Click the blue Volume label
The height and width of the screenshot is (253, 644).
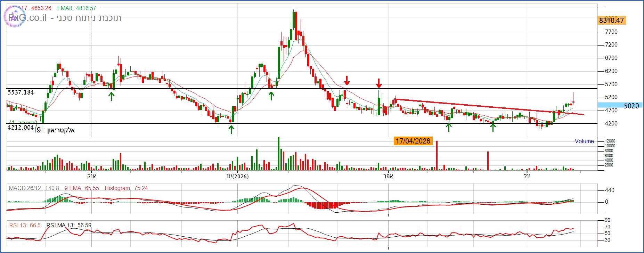click(x=584, y=141)
